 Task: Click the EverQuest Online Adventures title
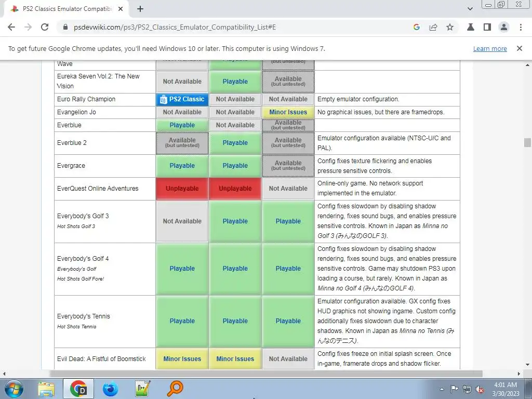tap(98, 188)
